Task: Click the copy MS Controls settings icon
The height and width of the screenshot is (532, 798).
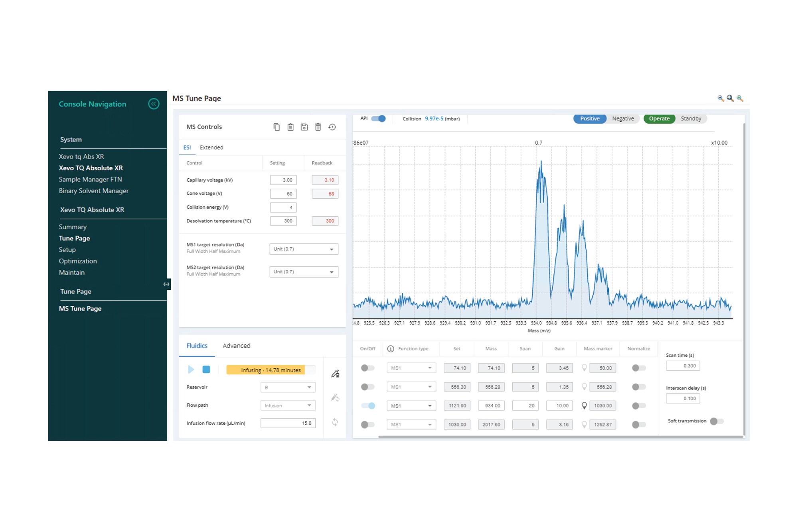Action: 277,127
